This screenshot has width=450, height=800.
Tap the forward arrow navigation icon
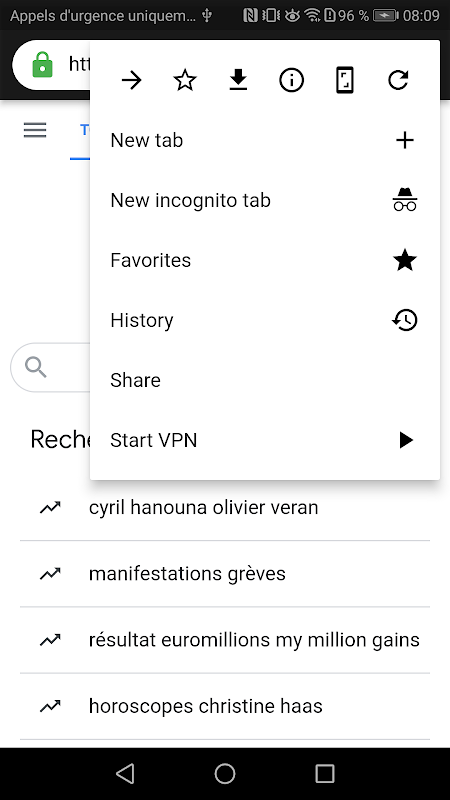[x=132, y=80]
